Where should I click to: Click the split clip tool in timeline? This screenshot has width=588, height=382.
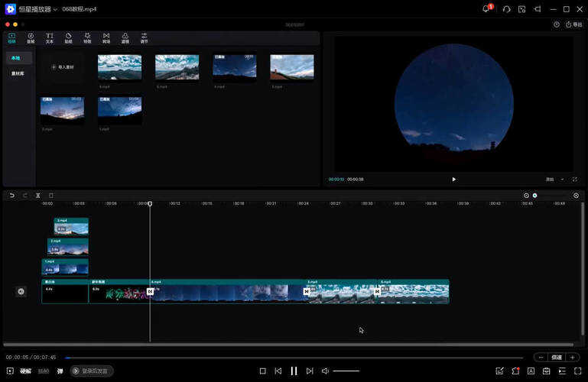pos(38,196)
